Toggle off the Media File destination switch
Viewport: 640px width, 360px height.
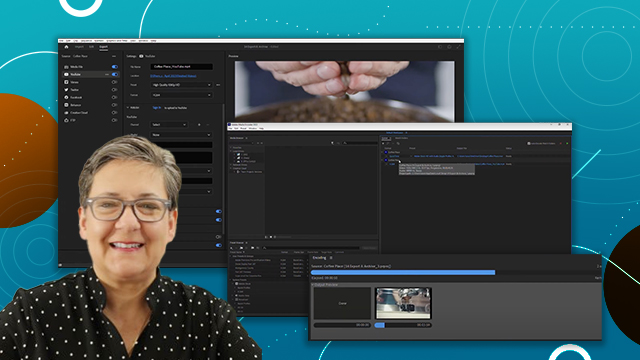[x=115, y=67]
